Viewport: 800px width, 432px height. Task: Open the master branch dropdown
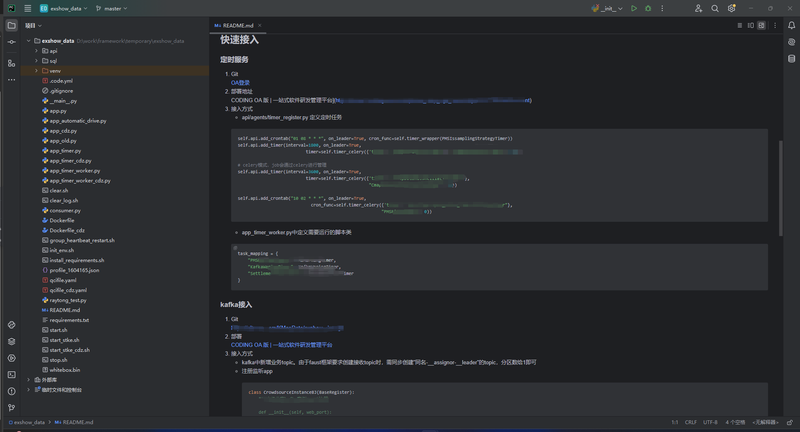pyautogui.click(x=112, y=8)
